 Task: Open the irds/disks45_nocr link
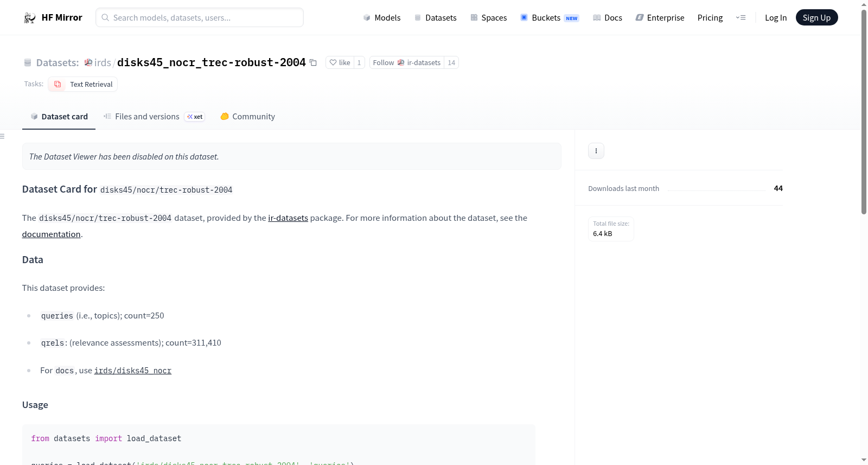133,371
